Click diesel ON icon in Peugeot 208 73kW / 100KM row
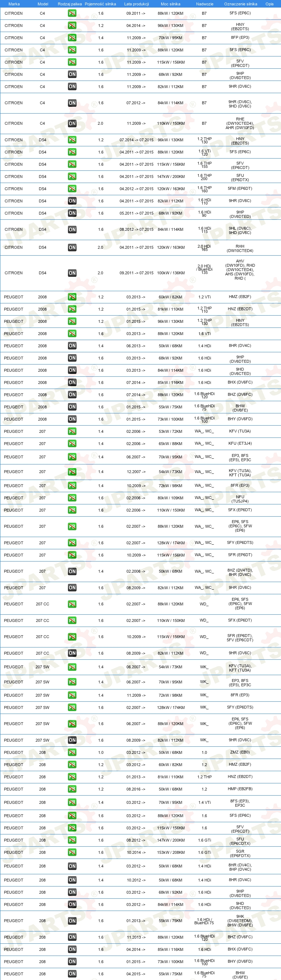The width and height of the screenshot is (281, 980). (x=72, y=961)
